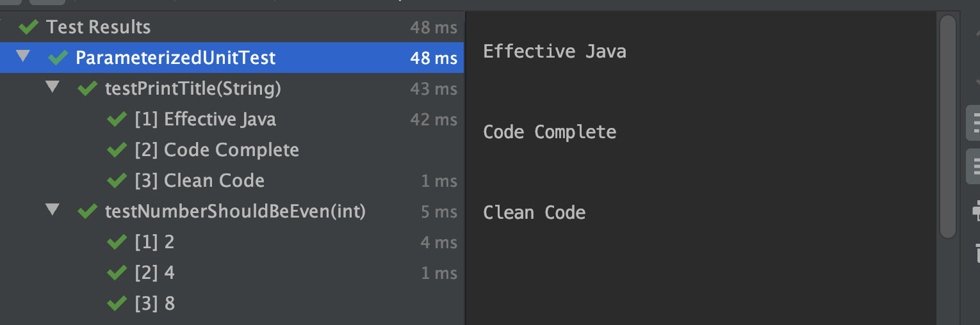The width and height of the screenshot is (980, 325).
Task: Select the Test Results root row
Action: 232,27
